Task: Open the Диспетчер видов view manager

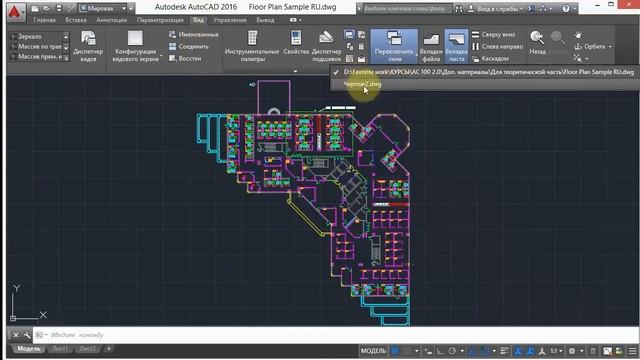Action: pyautogui.click(x=88, y=46)
